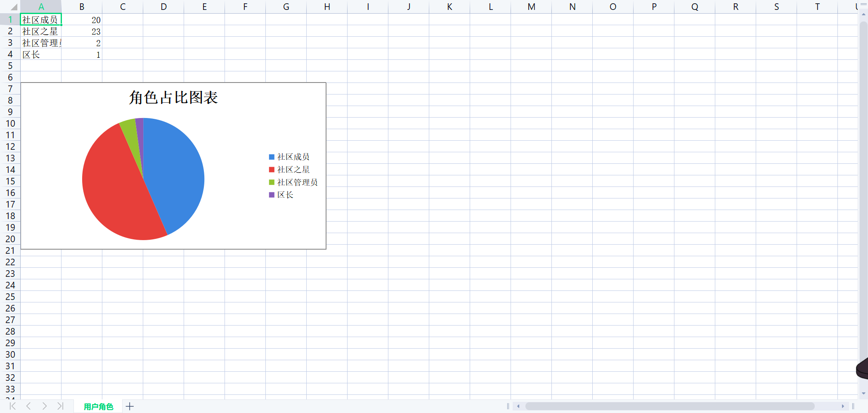Select cell B4 with value 1
The height and width of the screenshot is (413, 868).
pos(82,54)
